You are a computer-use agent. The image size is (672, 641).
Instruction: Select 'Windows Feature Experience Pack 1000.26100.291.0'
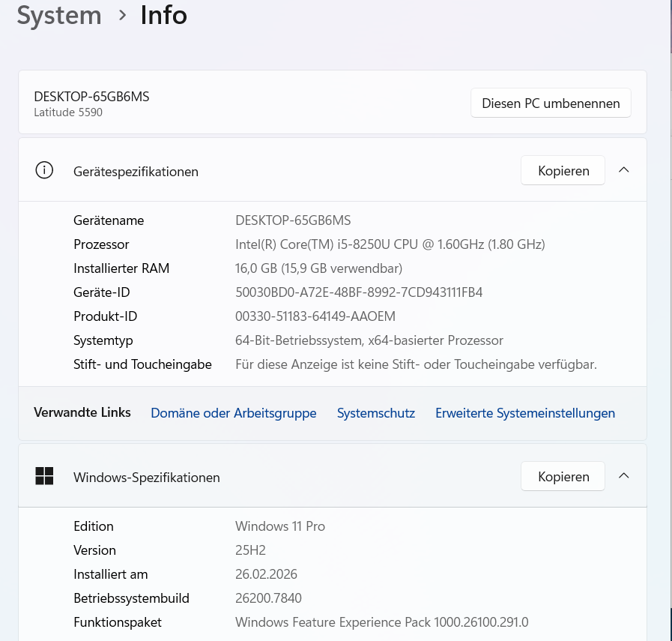click(382, 622)
